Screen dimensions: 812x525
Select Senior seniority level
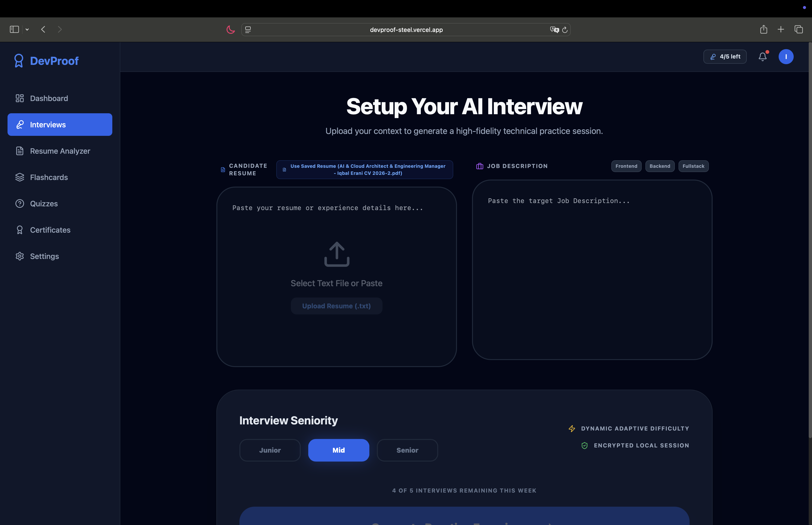(x=407, y=450)
